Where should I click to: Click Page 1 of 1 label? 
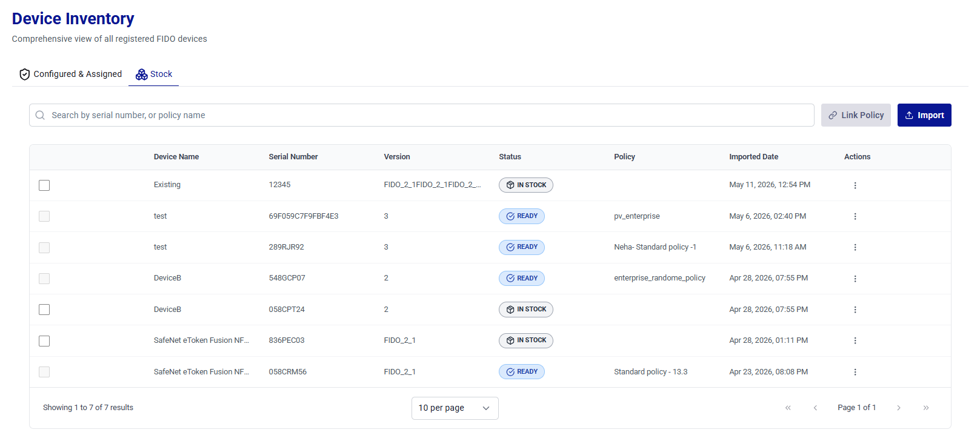pos(856,408)
